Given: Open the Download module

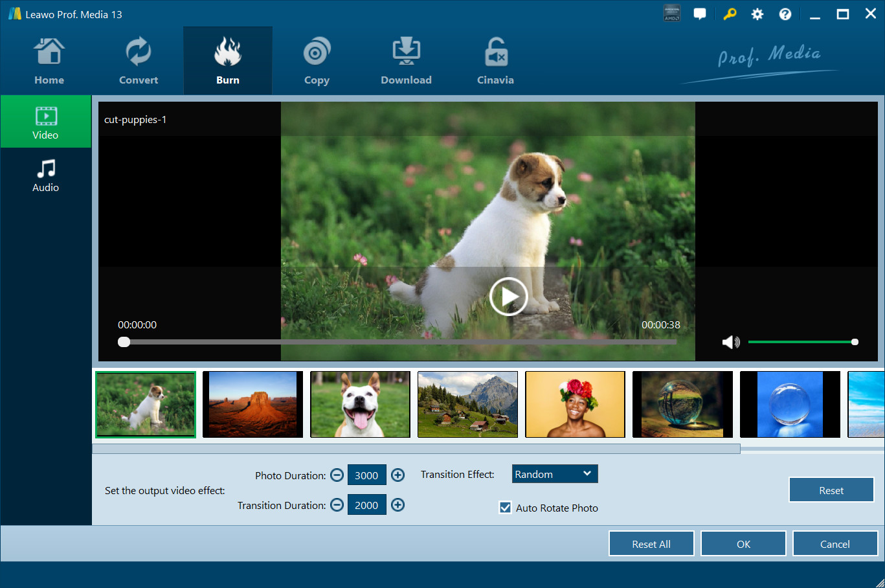Looking at the screenshot, I should [x=406, y=60].
